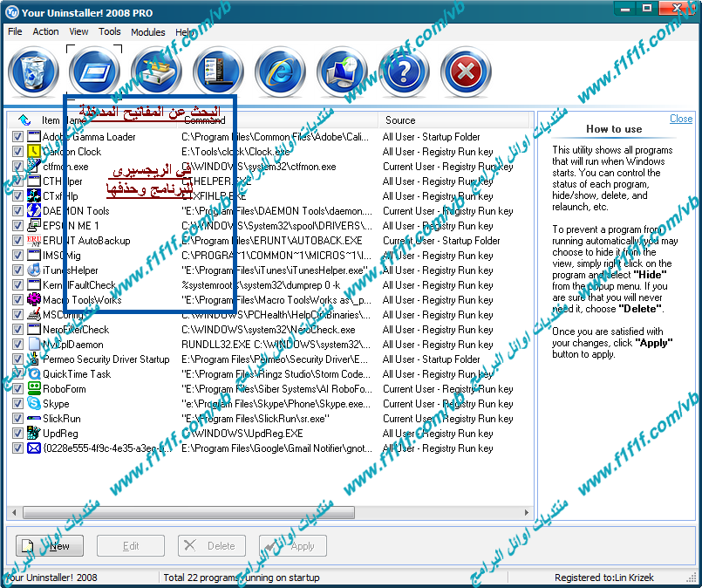
Task: Click the recycle bin uninstall toolbar icon
Action: tap(33, 72)
